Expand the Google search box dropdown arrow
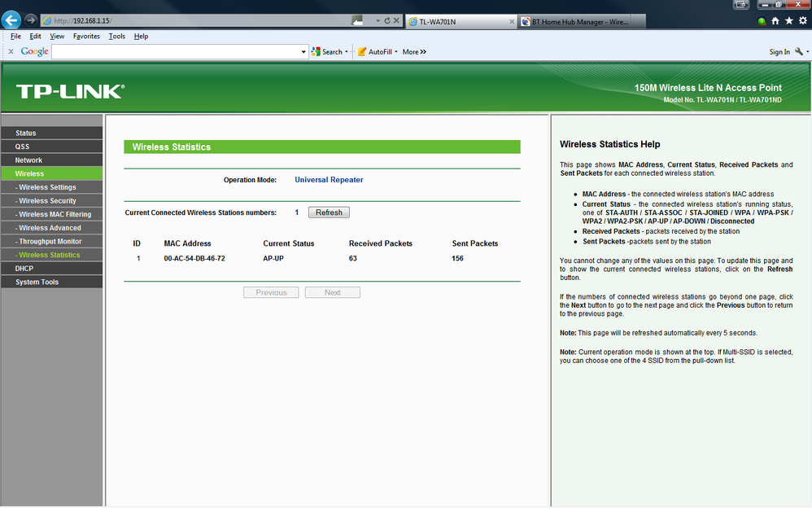The image size is (812, 508). pyautogui.click(x=303, y=52)
